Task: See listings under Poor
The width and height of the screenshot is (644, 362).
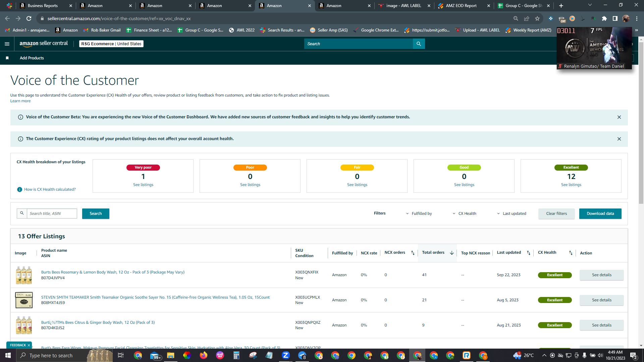Action: pyautogui.click(x=250, y=185)
